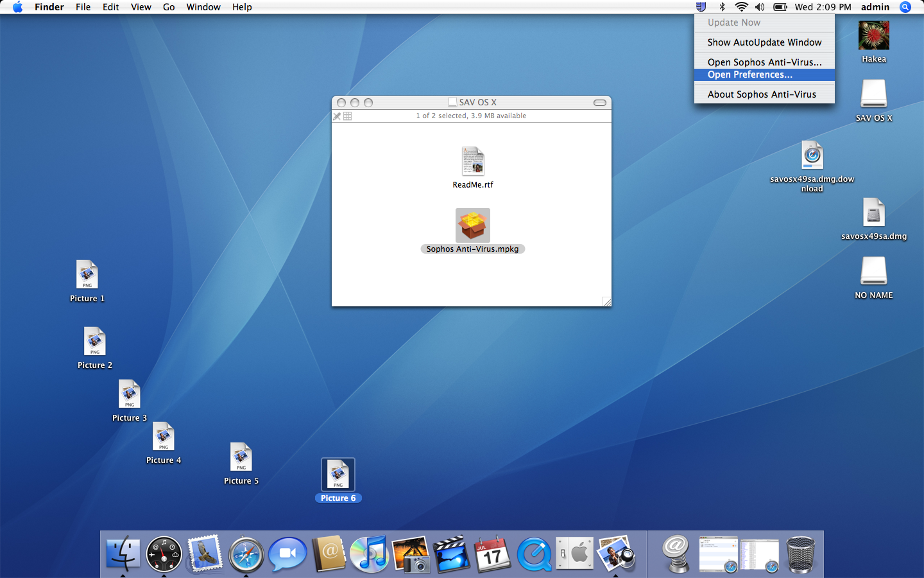Click the Sophos shield menu bar icon

[x=701, y=7]
